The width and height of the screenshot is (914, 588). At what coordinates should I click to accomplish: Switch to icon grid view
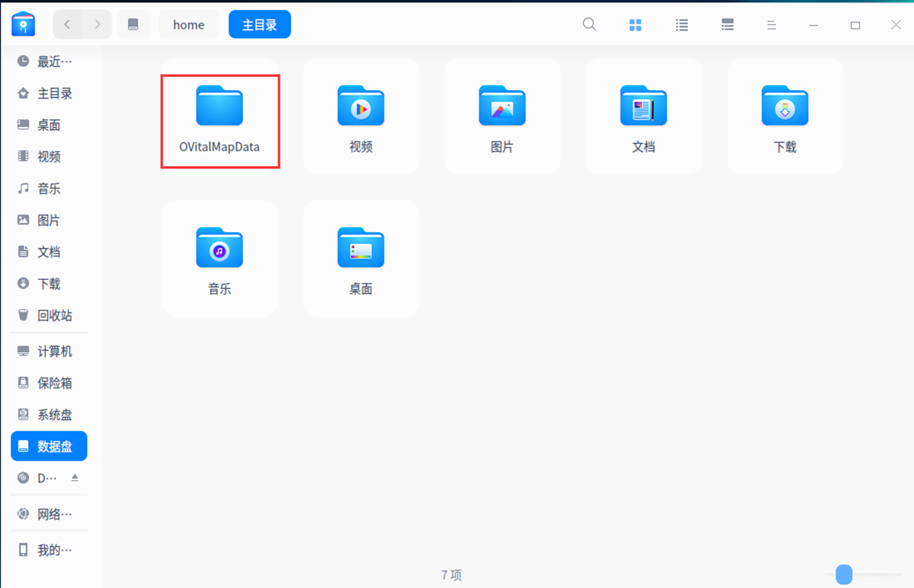[x=635, y=25]
